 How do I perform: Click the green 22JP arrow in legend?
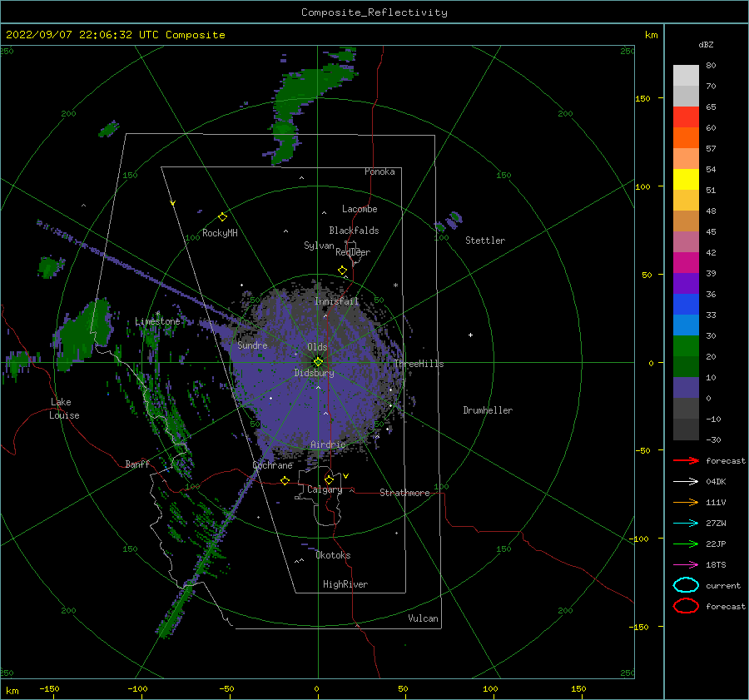686,544
